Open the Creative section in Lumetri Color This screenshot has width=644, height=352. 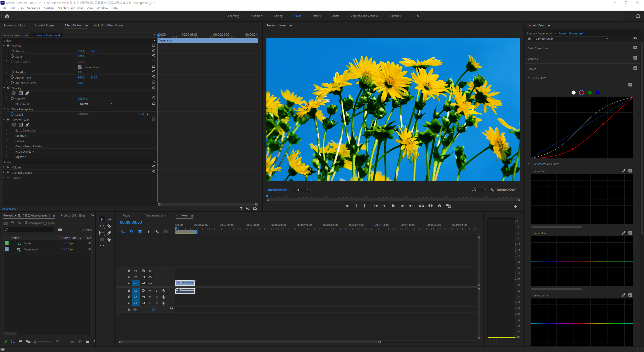click(x=533, y=59)
